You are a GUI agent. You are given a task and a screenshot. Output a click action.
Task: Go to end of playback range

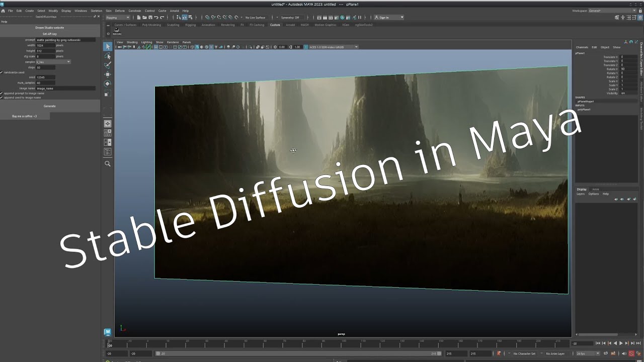tap(638, 343)
